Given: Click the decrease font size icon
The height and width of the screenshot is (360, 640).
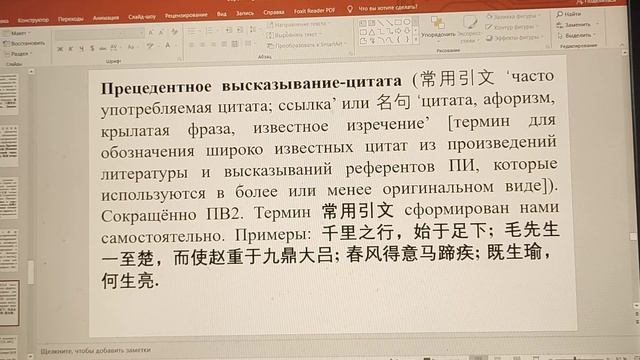Looking at the screenshot, I should [x=162, y=32].
